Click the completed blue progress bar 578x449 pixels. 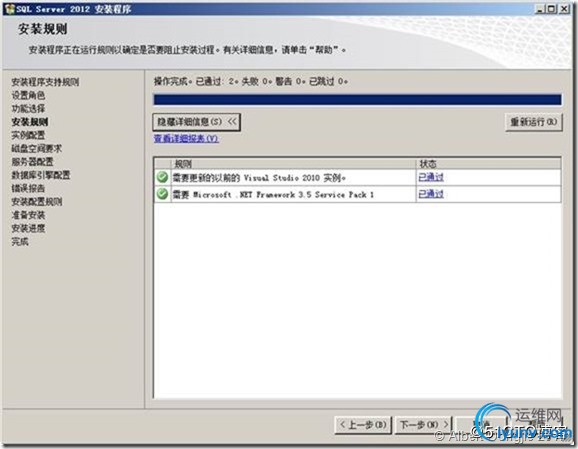357,100
